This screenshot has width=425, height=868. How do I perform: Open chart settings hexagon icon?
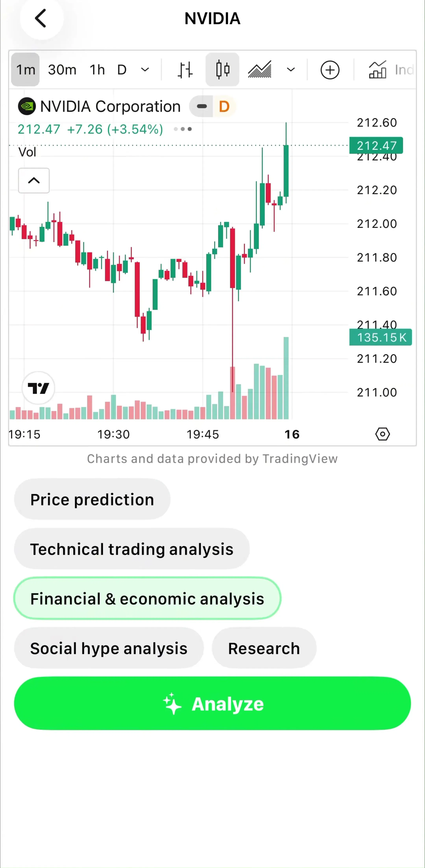click(382, 434)
